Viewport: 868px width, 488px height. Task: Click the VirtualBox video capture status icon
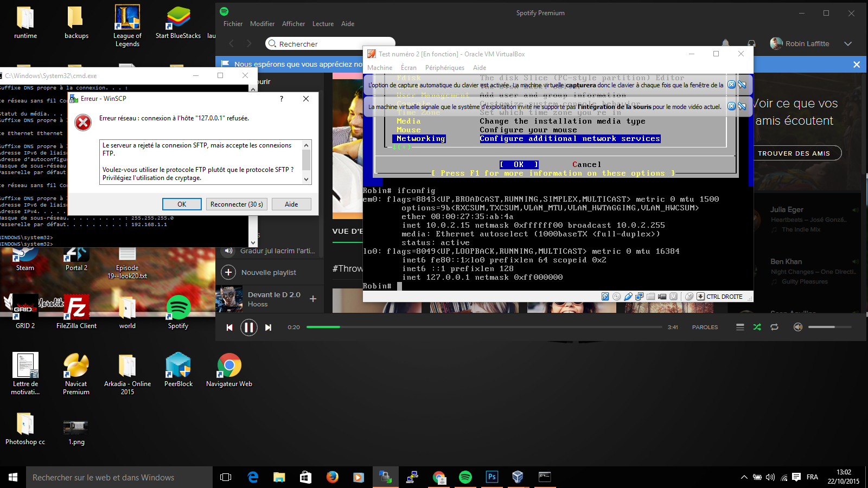(x=662, y=297)
